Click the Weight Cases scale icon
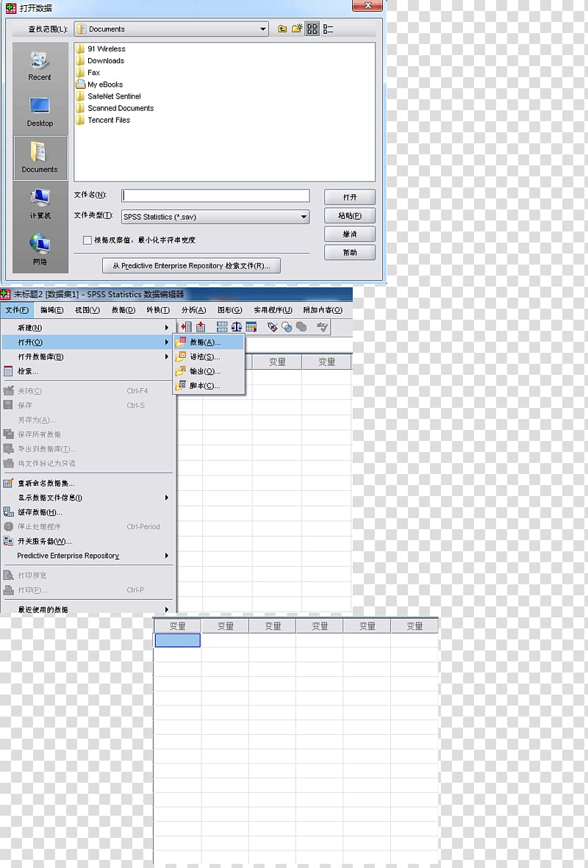 (237, 327)
